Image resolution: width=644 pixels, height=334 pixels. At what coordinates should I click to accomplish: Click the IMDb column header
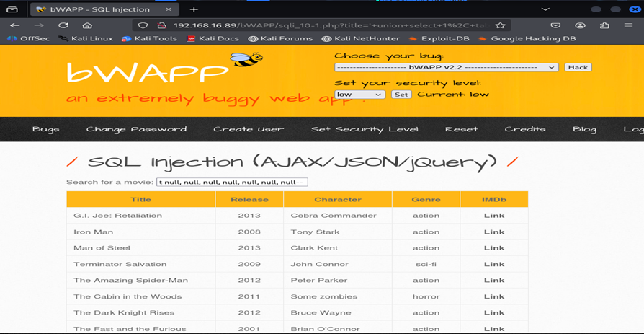494,200
